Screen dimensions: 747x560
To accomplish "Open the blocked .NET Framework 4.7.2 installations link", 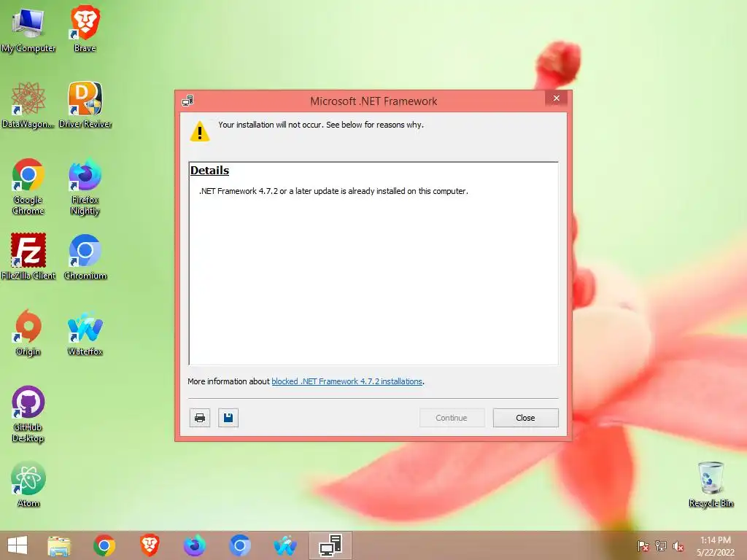I will click(x=347, y=381).
